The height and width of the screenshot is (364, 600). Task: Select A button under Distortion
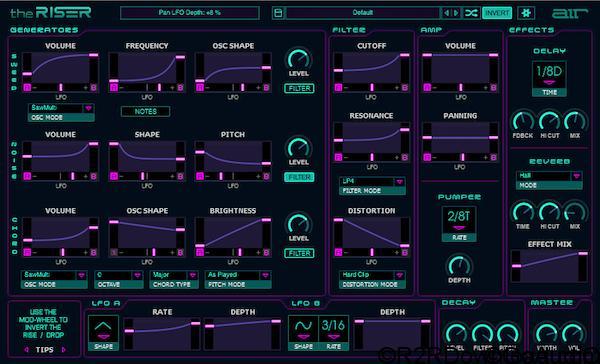pyautogui.click(x=338, y=253)
